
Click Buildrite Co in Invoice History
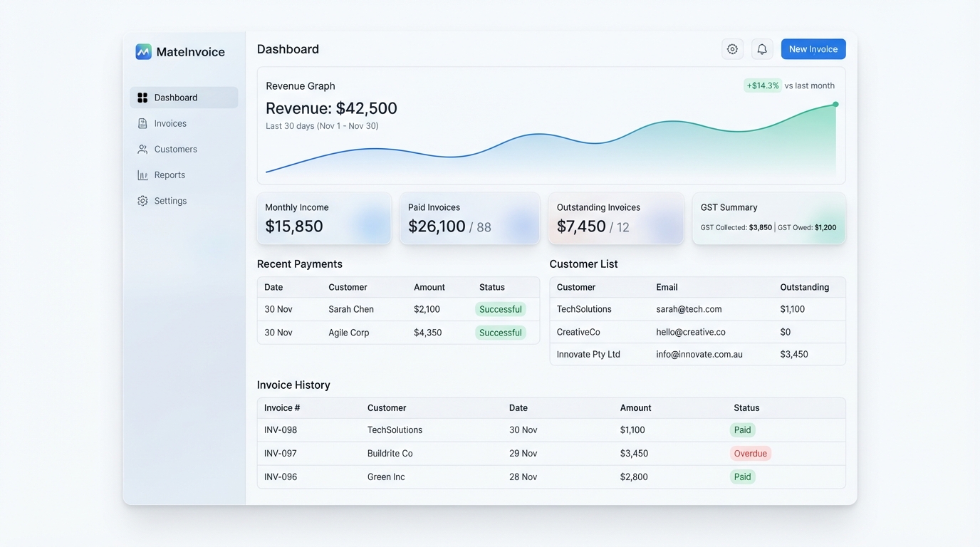tap(390, 454)
